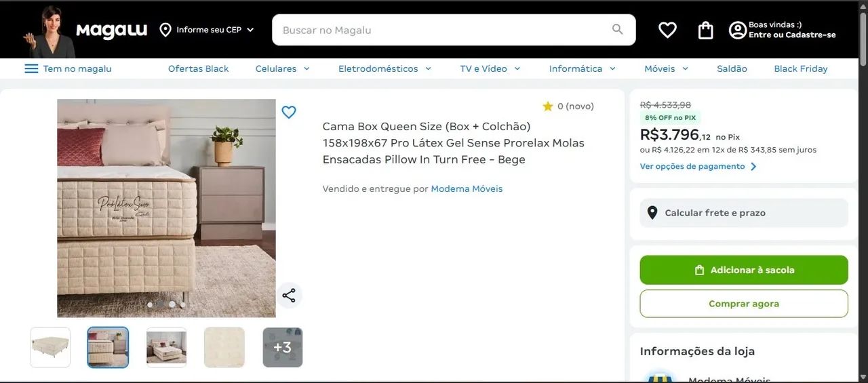Select the first bed thumbnail

[50, 347]
